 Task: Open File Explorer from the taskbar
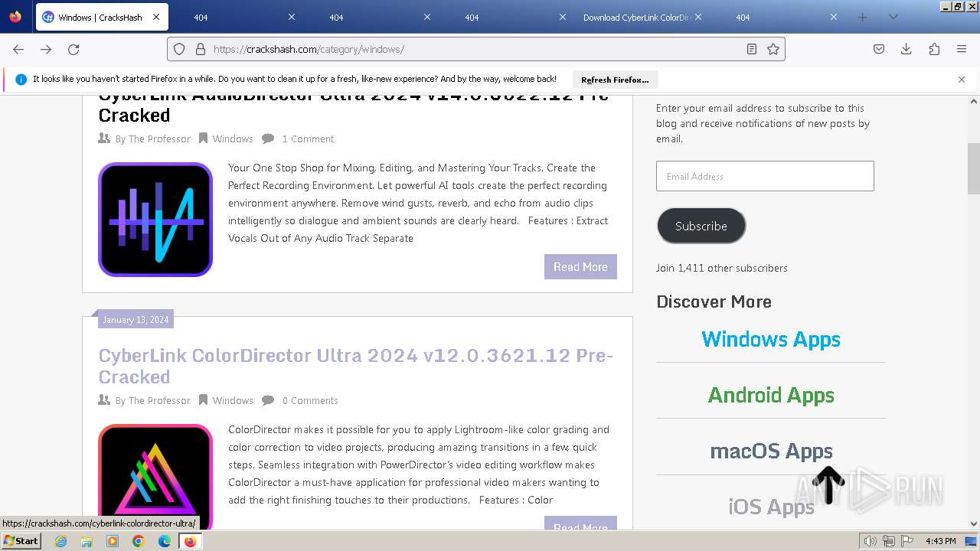87,541
